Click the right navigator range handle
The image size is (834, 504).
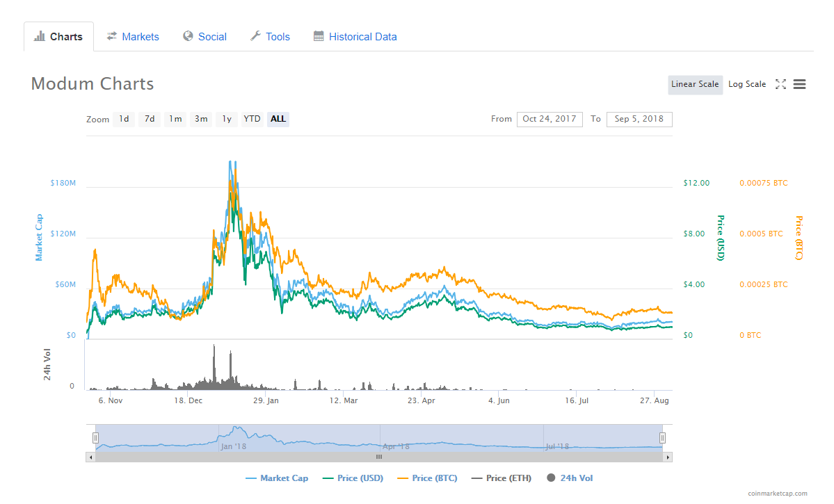[x=662, y=437]
